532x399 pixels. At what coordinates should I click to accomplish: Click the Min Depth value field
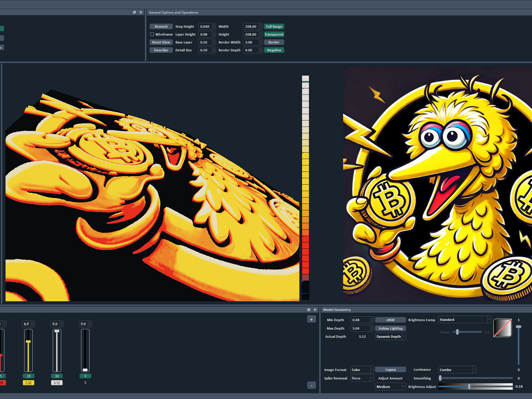click(360, 320)
